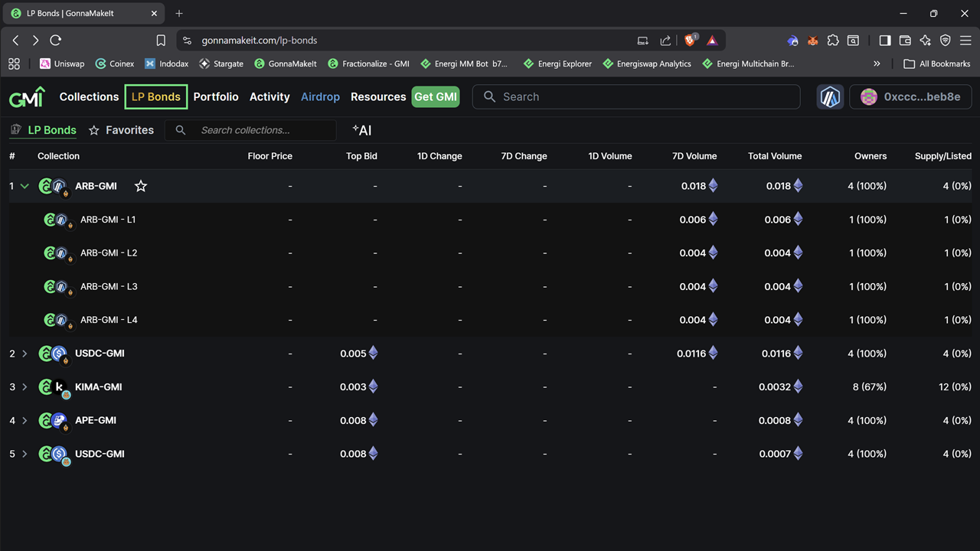Open the 0xccc...beb8e wallet account button
Image resolution: width=980 pixels, height=551 pixels.
[x=910, y=97]
